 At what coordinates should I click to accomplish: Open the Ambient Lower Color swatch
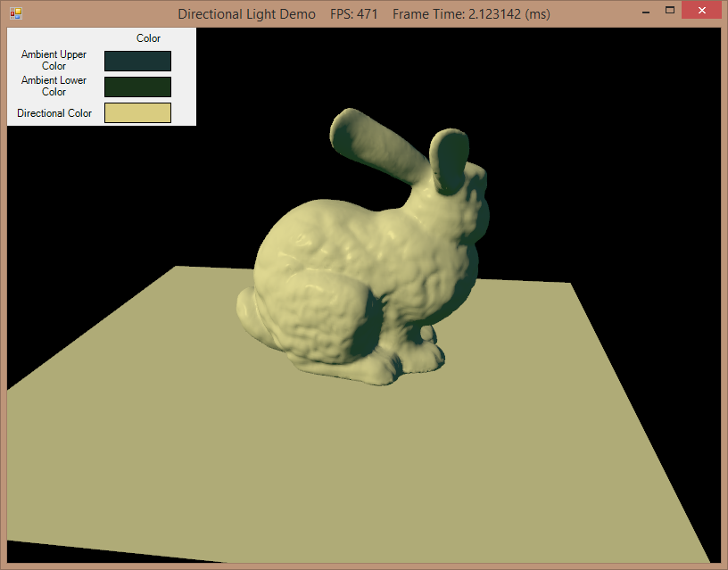[137, 87]
